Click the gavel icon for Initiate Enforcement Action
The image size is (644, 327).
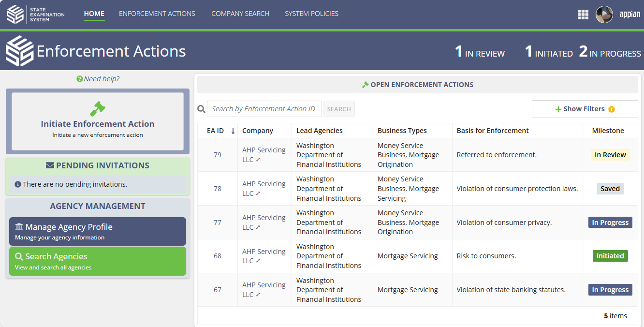(x=98, y=108)
